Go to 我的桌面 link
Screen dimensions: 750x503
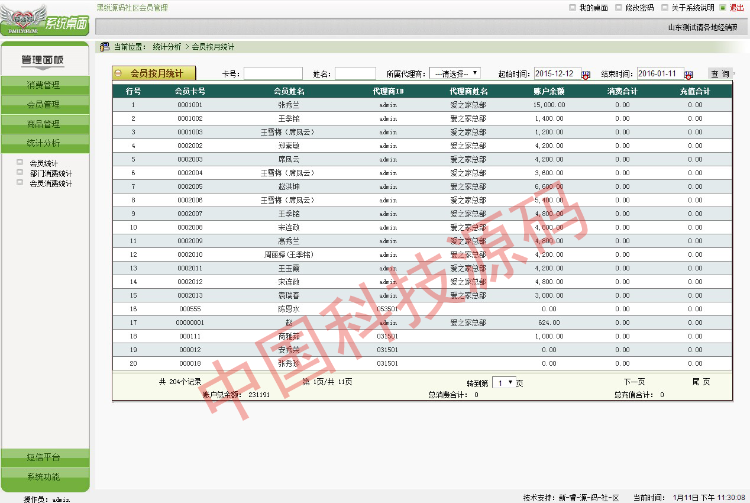594,8
